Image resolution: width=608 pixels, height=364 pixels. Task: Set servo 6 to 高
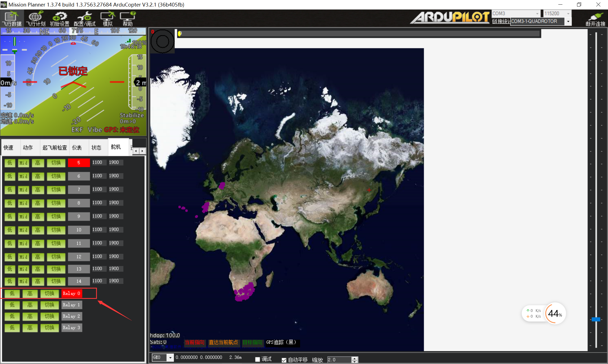38,176
